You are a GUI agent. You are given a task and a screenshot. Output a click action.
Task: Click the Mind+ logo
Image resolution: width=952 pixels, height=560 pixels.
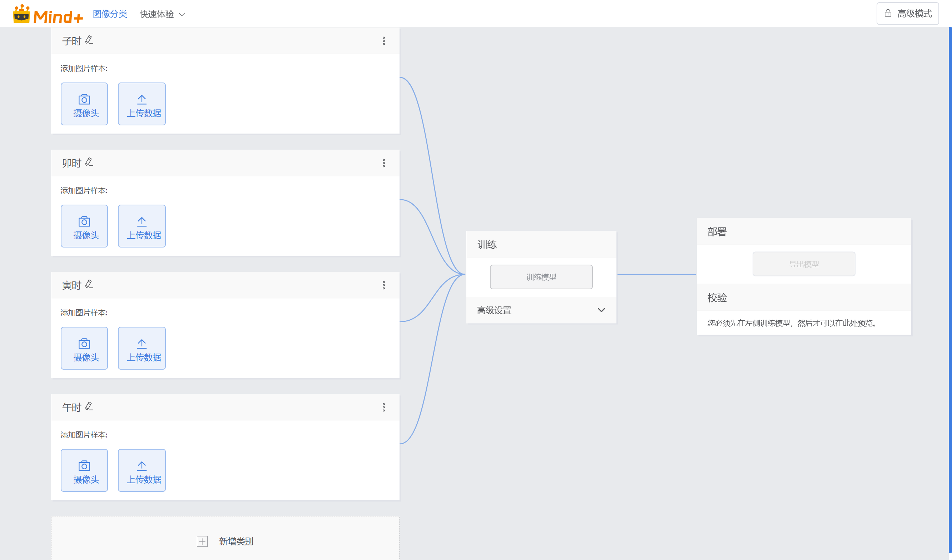pos(48,14)
